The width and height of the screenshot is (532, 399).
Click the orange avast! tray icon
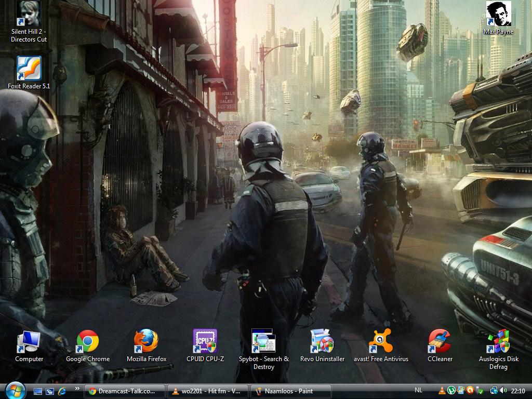(470, 391)
